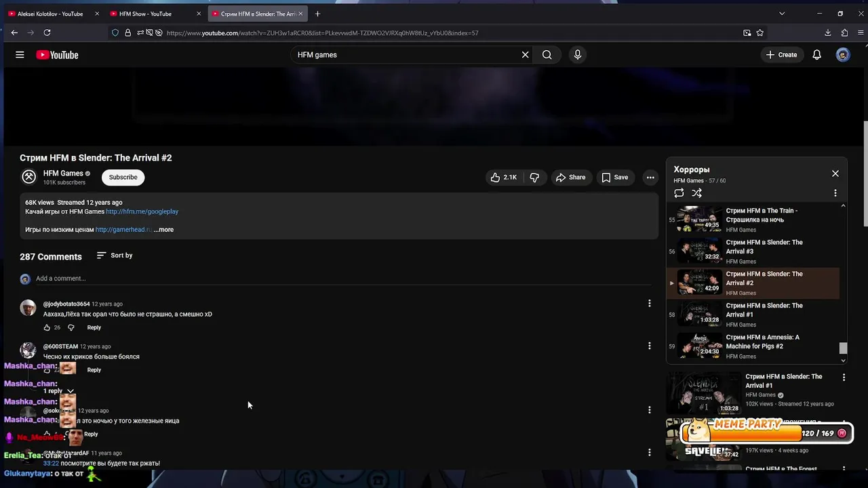Jump to 33:22 timestamp in comment
This screenshot has height=488, width=868.
point(51,464)
